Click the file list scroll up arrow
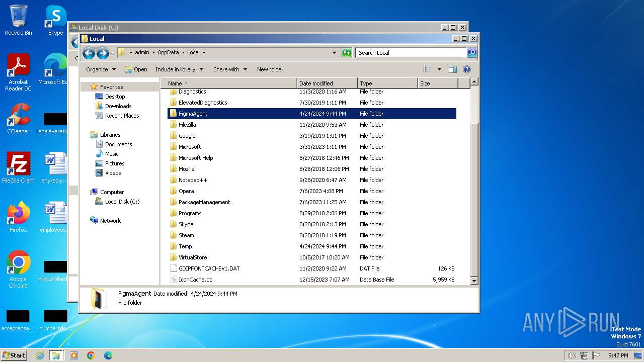644x362 pixels. tap(474, 81)
